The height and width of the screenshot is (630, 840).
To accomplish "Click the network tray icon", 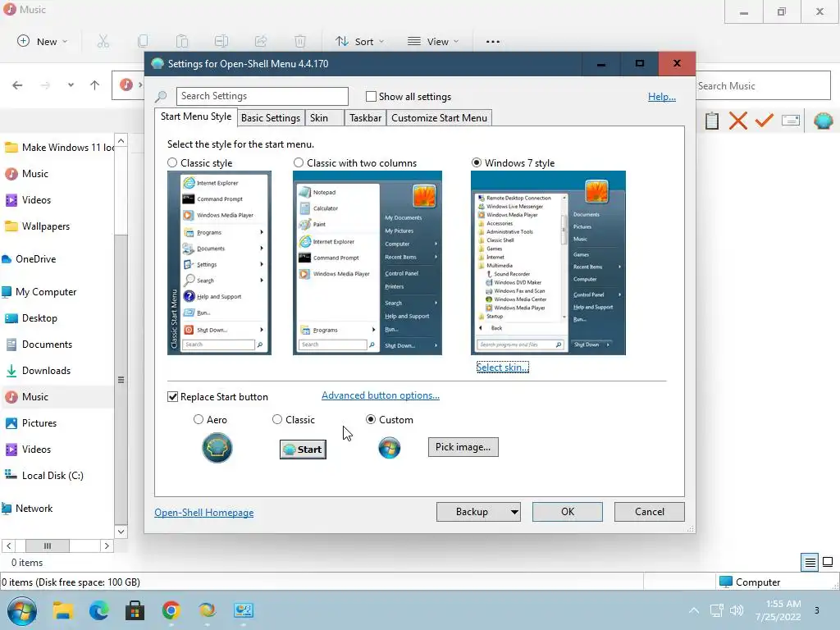I will 716,610.
